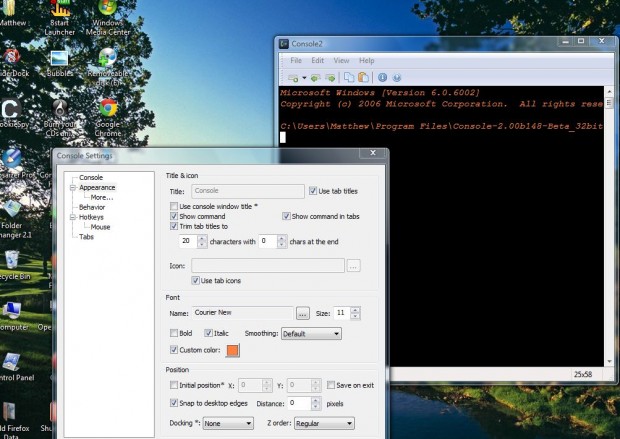
Task: Click the Console2 title bar app icon
Action: (284, 44)
